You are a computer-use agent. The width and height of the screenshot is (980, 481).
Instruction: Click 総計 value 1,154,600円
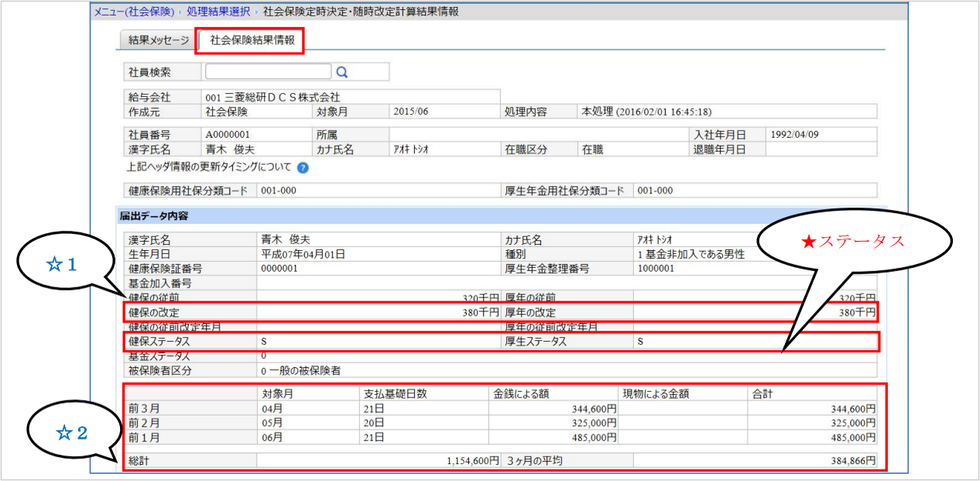[473, 461]
